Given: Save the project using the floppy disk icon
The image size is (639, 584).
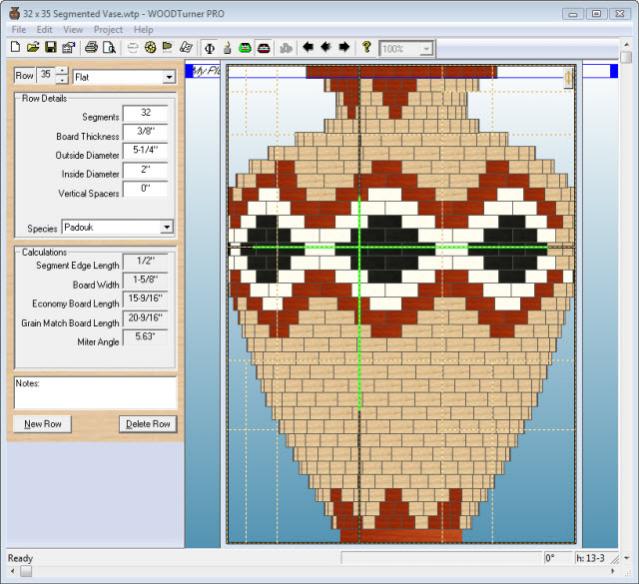Looking at the screenshot, I should click(x=50, y=47).
